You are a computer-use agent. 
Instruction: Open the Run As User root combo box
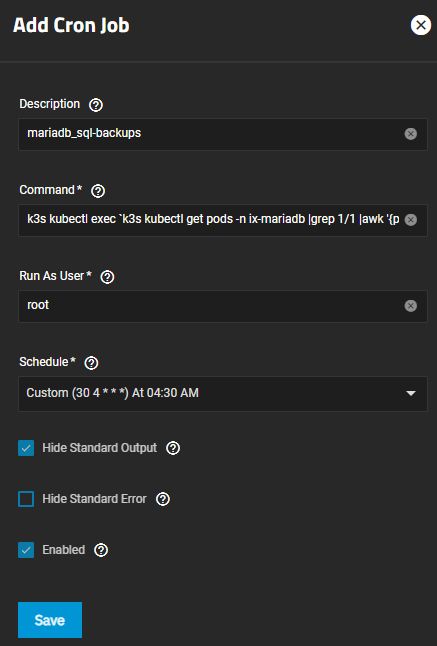223,306
